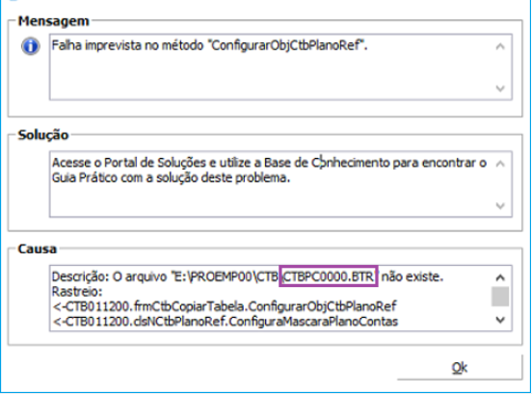Click the Causa group label
This screenshot has width=532, height=394.
37,249
